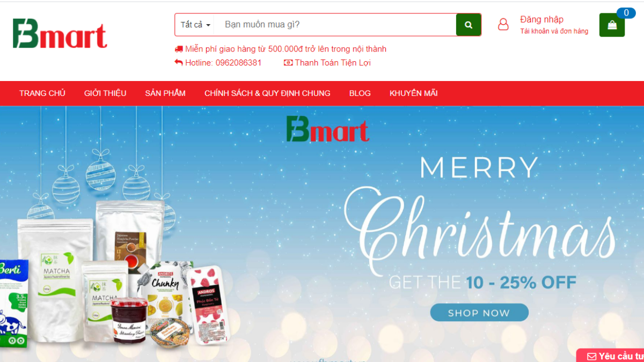Image resolution: width=644 pixels, height=362 pixels.
Task: Click the FBmart logo in header
Action: (x=60, y=34)
